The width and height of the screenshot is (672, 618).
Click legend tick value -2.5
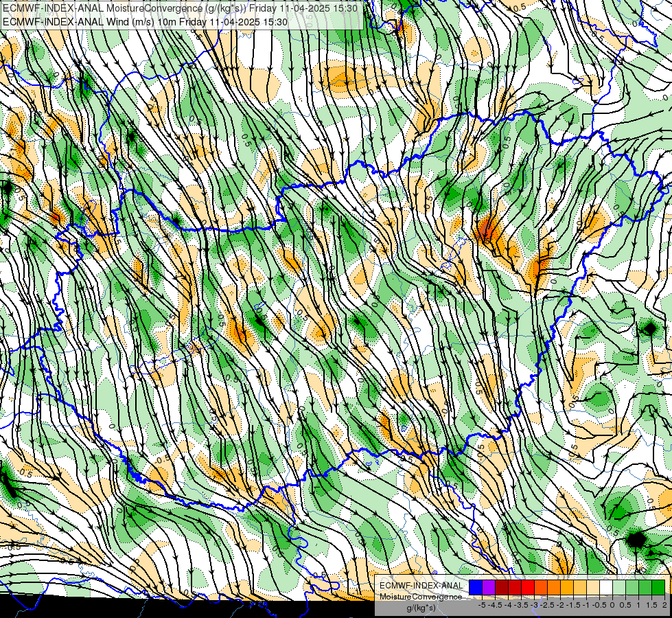coord(548,605)
